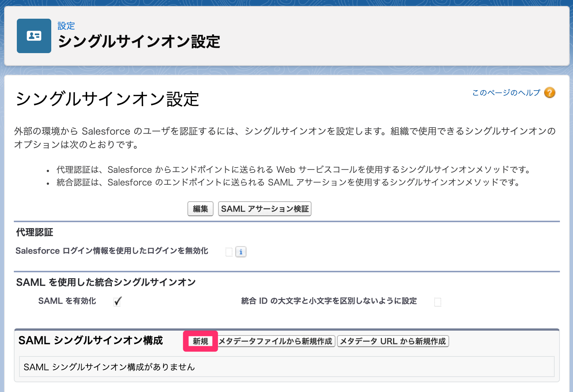Open the orange help question mark icon

tap(549, 92)
